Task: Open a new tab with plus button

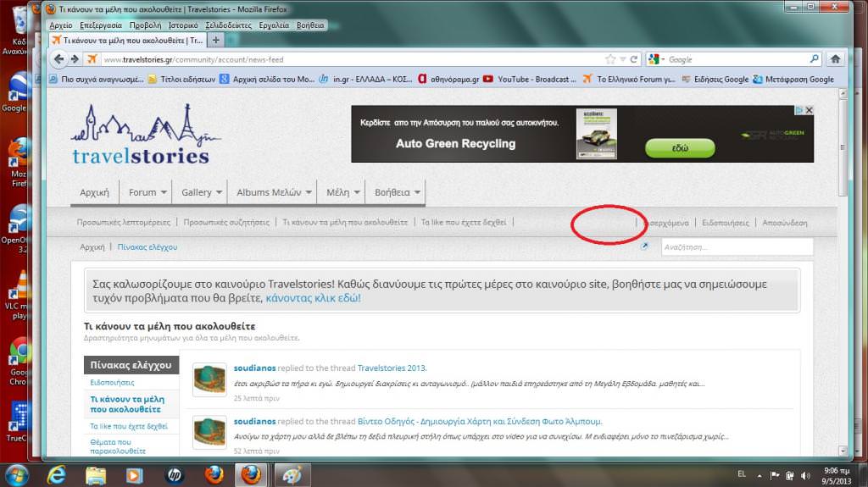Action: pos(216,40)
